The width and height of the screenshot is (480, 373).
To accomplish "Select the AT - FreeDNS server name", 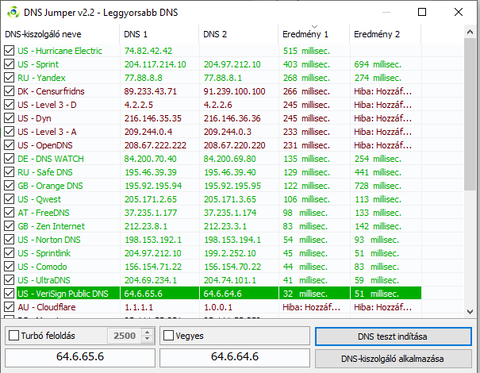I will 44,213.
